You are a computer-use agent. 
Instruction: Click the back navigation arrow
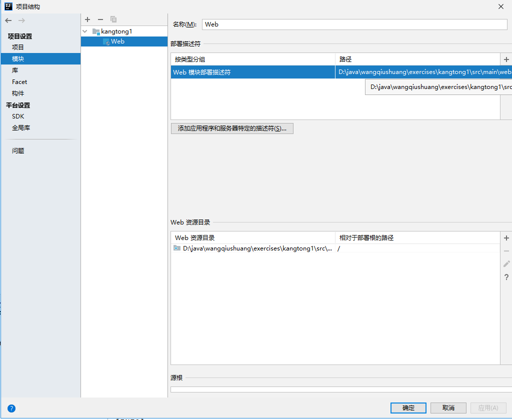click(x=8, y=20)
